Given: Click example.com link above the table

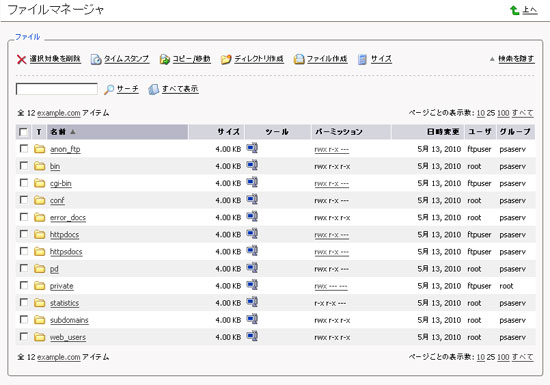Looking at the screenshot, I should (59, 113).
